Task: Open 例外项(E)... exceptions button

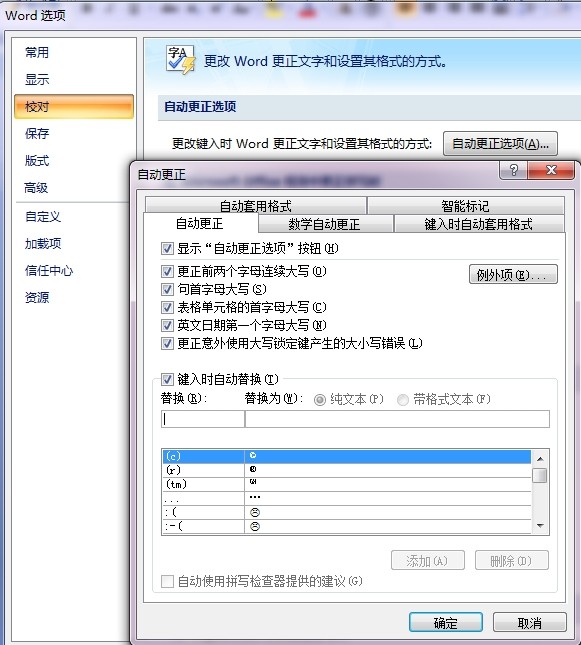Action: click(513, 274)
